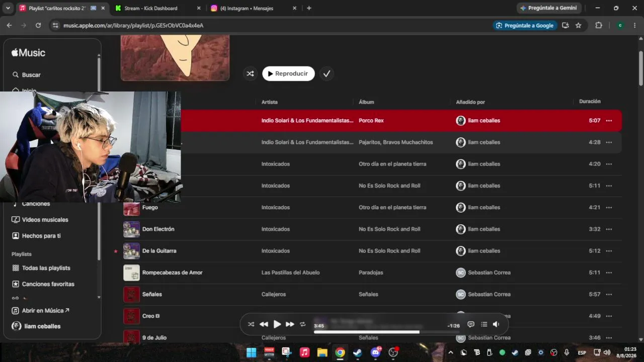Image resolution: width=644 pixels, height=362 pixels.
Task: Open more options for De la Guitarra
Action: (x=609, y=251)
